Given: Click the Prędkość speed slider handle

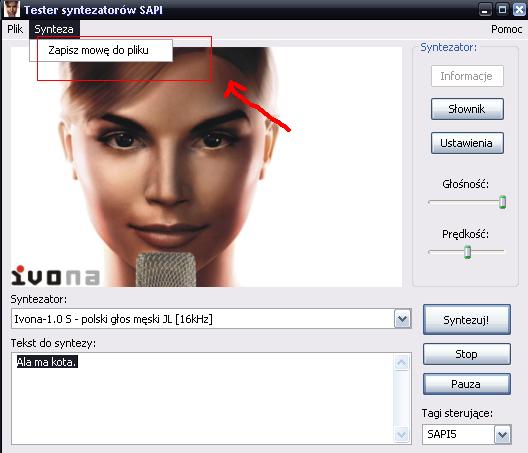Looking at the screenshot, I should (467, 252).
